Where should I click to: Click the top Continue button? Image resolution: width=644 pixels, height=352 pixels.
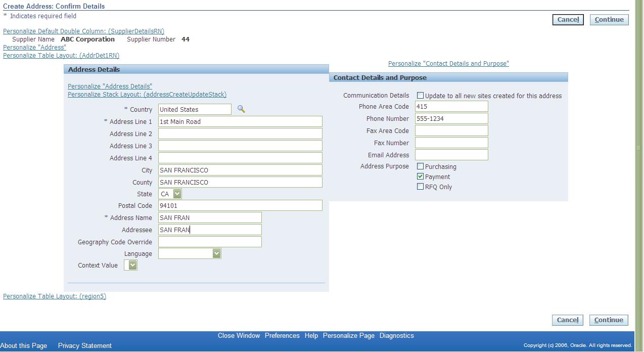(x=609, y=19)
